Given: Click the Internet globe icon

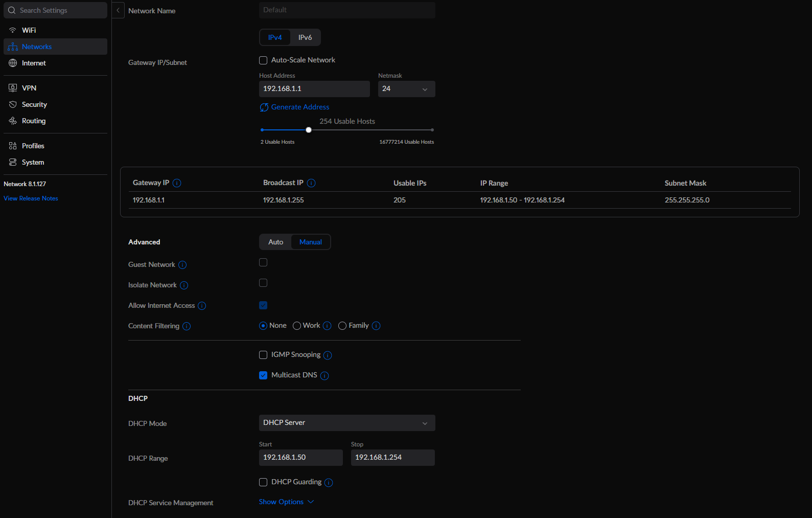Looking at the screenshot, I should (x=13, y=63).
